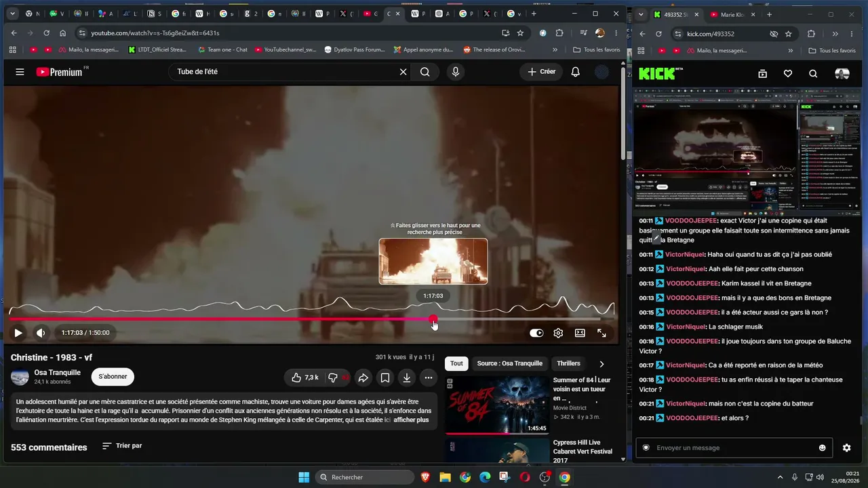Enable theater mode in YouTube player
Viewport: 868px width, 488px height.
pyautogui.click(x=580, y=333)
